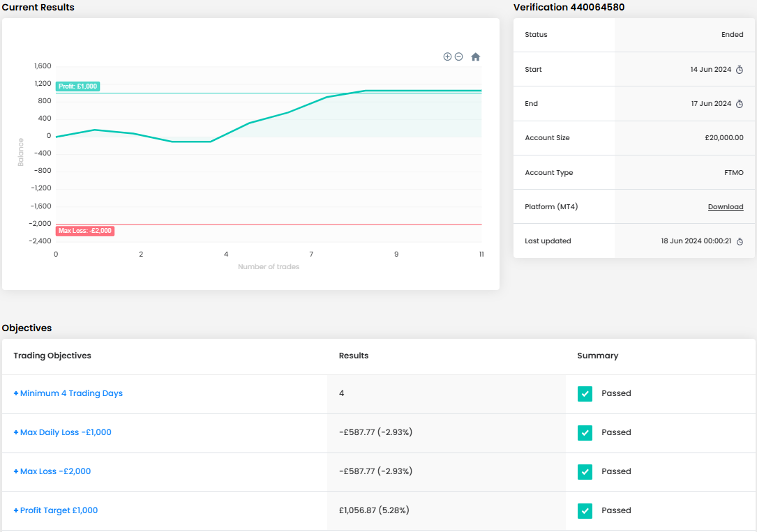This screenshot has width=757, height=532.
Task: Click the 'Trading Objectives' column header
Action: [x=52, y=356]
